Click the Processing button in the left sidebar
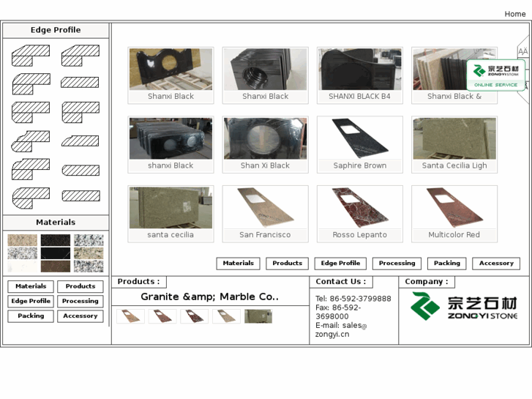Image resolution: width=532 pixels, height=399 pixels. (80, 301)
